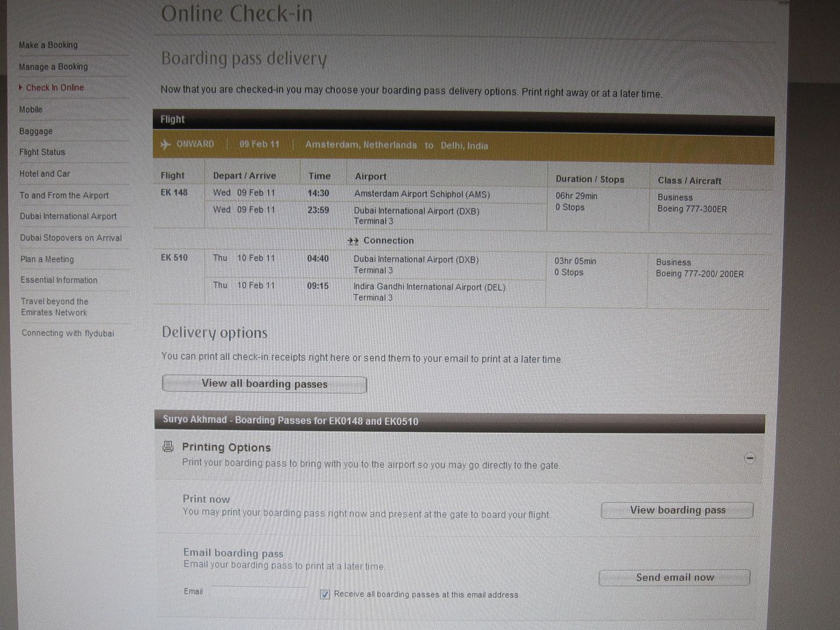The image size is (840, 630).
Task: Open the Baggage sidebar link
Action: click(x=36, y=131)
